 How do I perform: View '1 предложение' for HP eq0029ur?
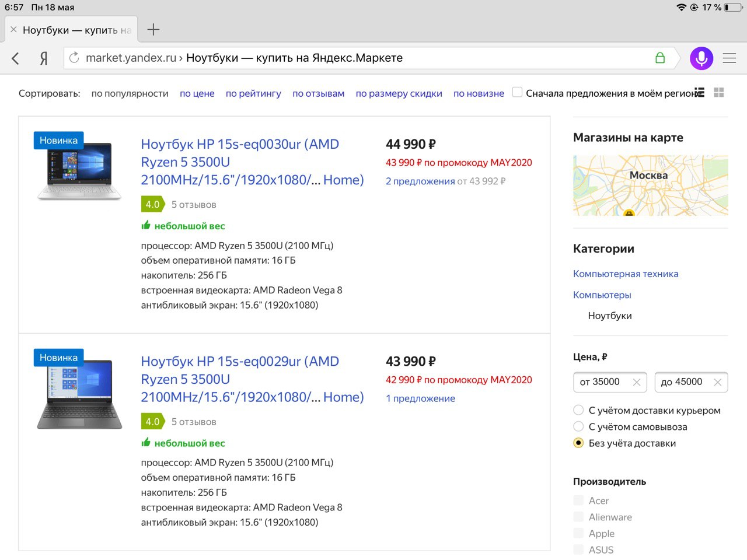pyautogui.click(x=420, y=398)
